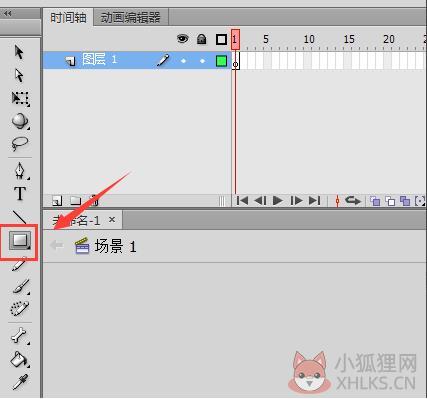Image resolution: width=427 pixels, height=399 pixels.
Task: Click the center frame button
Action: pos(337,201)
